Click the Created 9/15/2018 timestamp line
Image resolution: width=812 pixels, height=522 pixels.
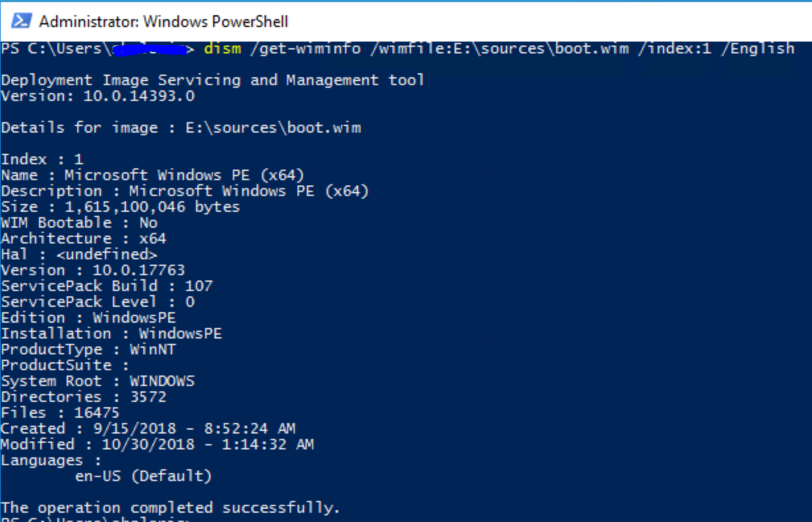click(x=148, y=429)
